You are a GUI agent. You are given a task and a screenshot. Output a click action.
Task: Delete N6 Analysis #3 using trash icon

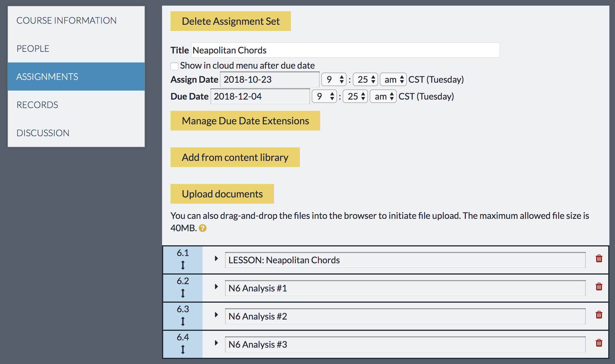599,343
